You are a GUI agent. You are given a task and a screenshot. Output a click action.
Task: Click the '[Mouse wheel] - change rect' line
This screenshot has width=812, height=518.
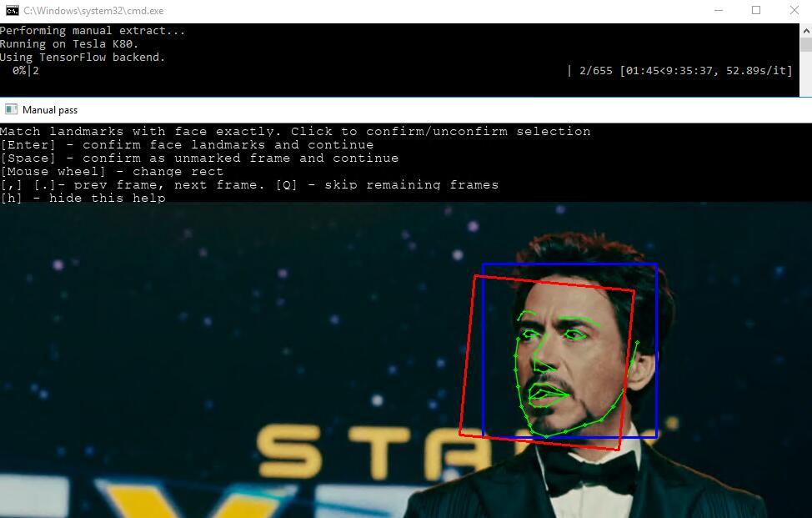tap(112, 172)
